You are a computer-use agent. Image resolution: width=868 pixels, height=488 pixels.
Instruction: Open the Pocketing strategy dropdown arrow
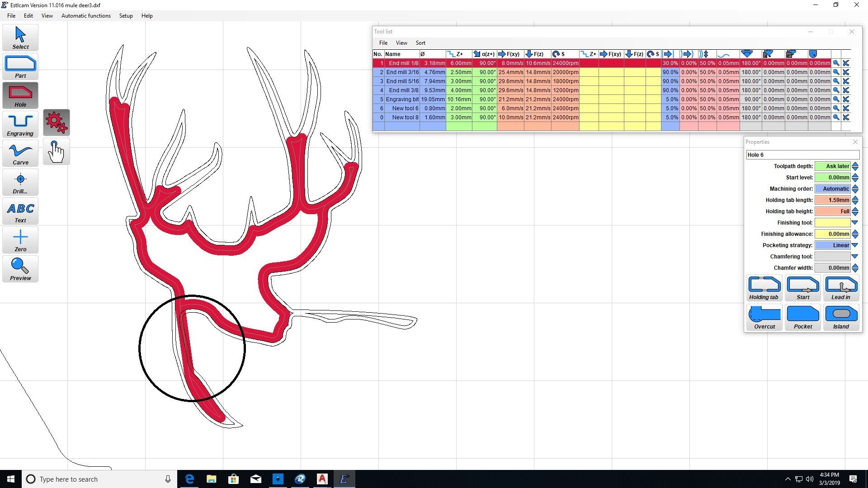pos(855,245)
